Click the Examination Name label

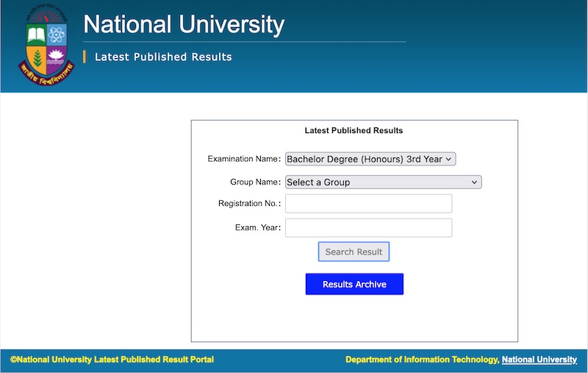coord(244,159)
